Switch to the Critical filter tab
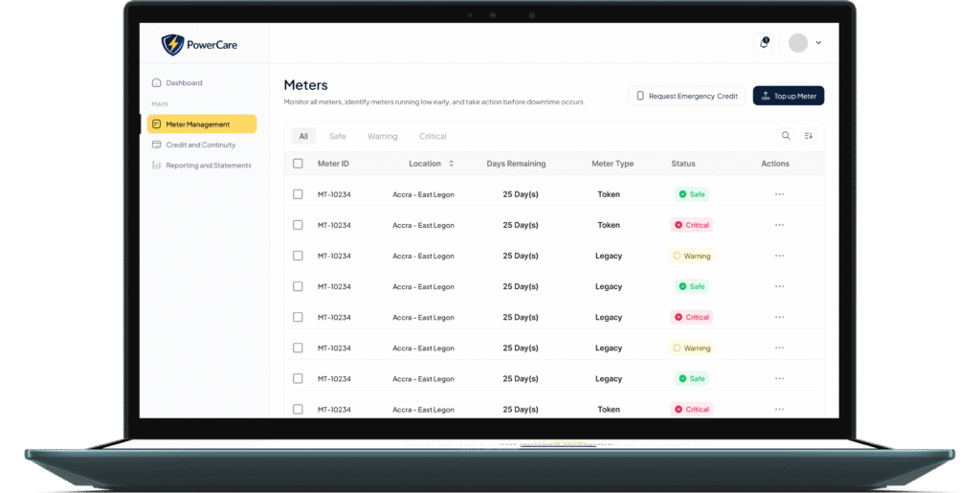The width and height of the screenshot is (980, 493). point(433,136)
